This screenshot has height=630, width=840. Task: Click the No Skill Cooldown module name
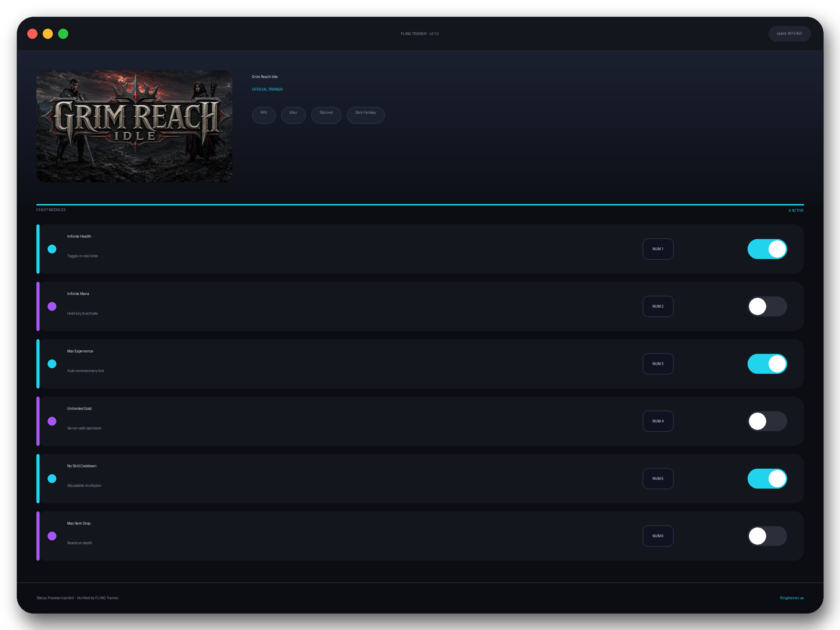tap(82, 466)
